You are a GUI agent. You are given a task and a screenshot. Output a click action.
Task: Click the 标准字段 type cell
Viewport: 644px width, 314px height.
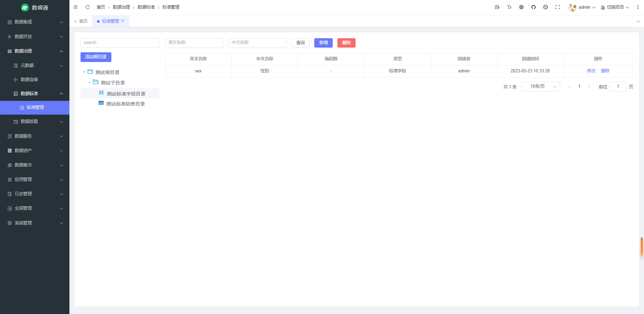tap(397, 71)
